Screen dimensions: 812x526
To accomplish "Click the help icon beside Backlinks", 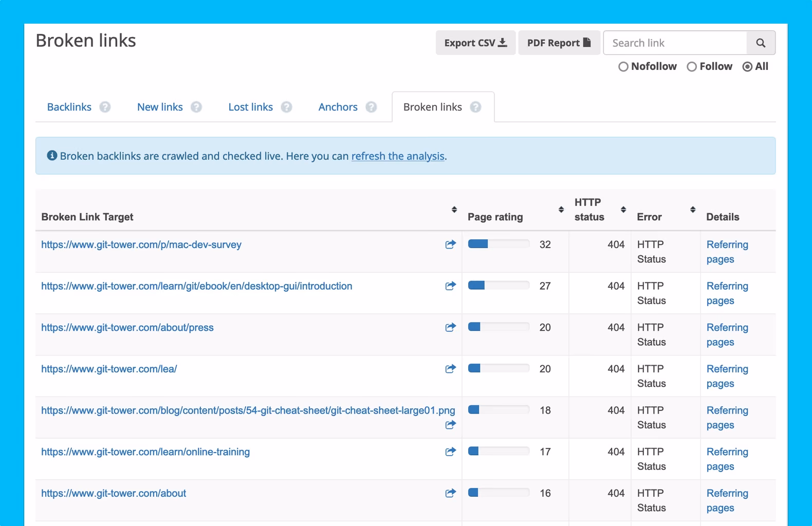I will (x=105, y=107).
